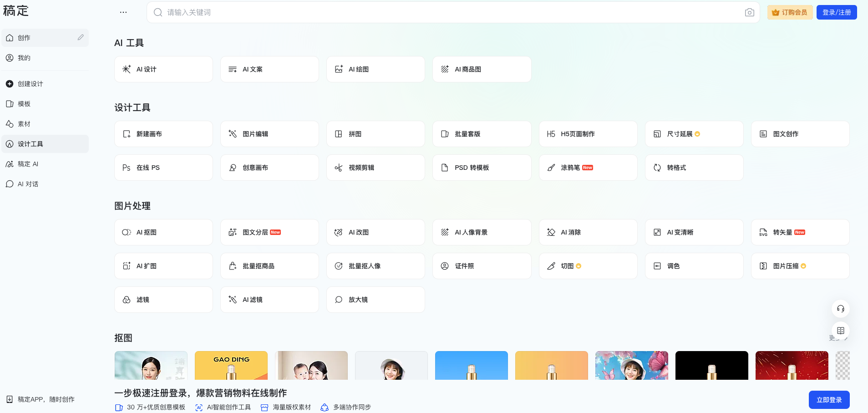This screenshot has width=868, height=413.
Task: Open the AI 绘图 tool
Action: pos(376,69)
